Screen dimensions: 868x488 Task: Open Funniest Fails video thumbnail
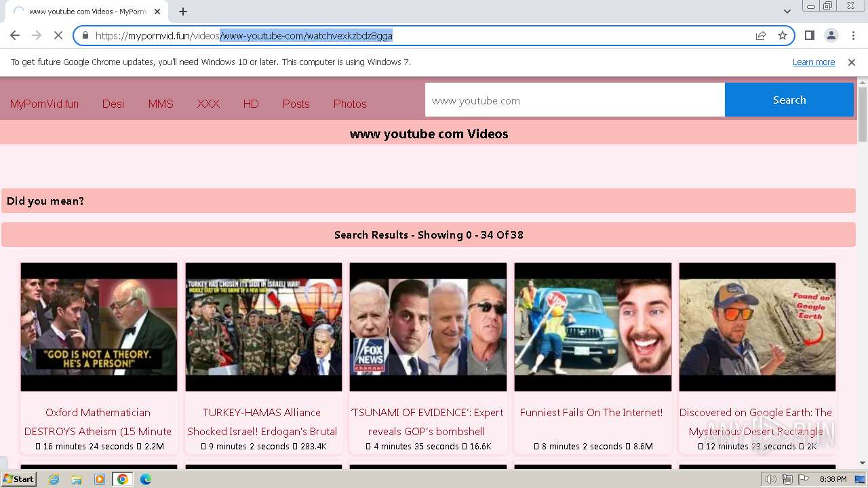593,327
